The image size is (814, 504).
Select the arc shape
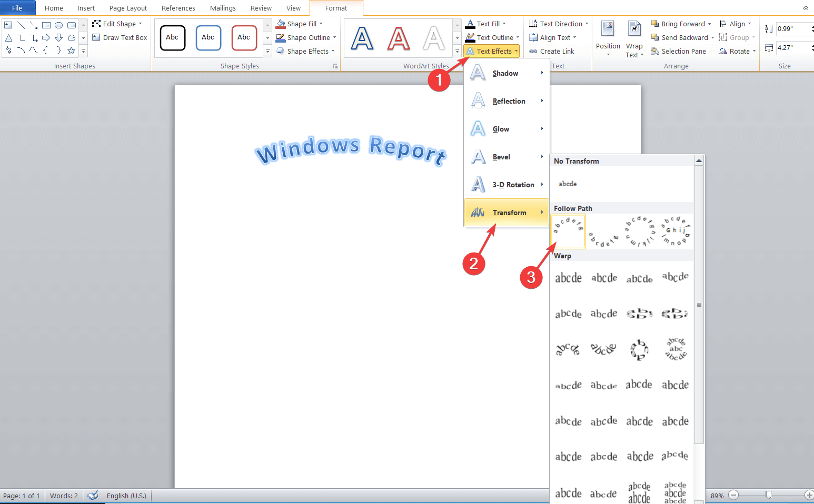21,51
